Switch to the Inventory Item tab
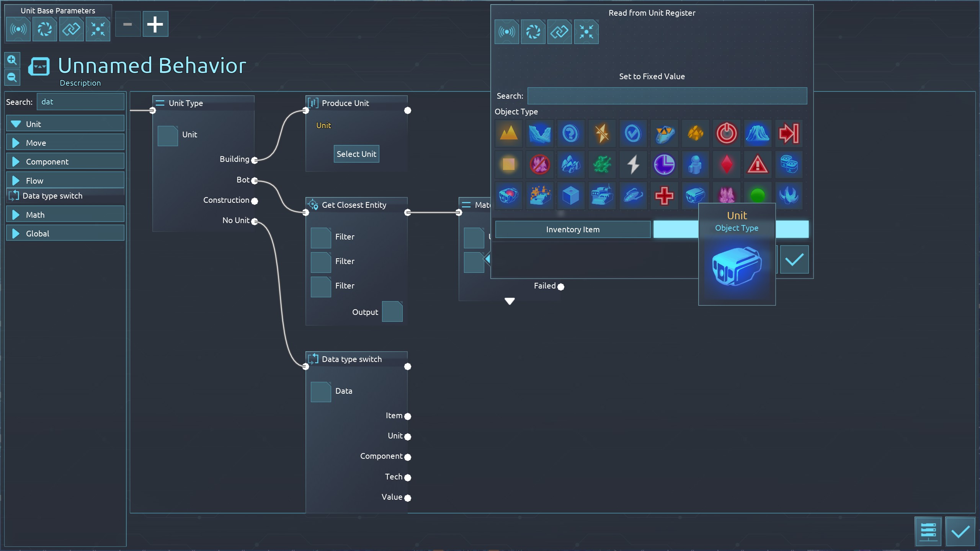980x551 pixels. [x=573, y=229]
